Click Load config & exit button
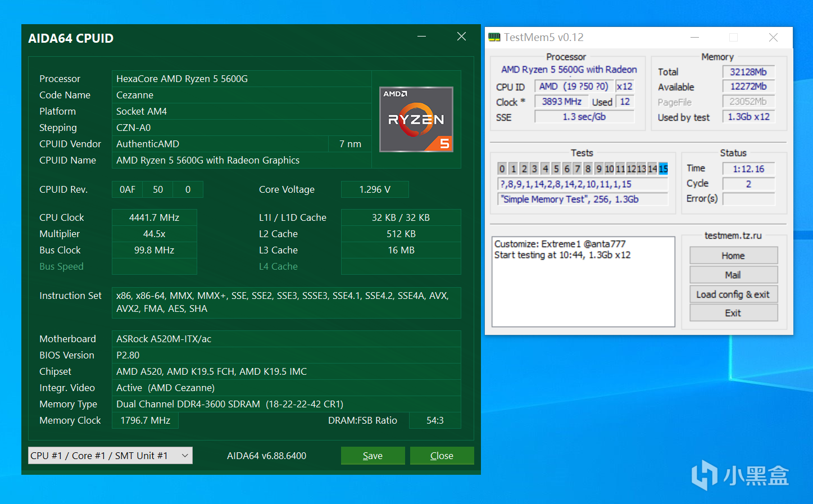Image resolution: width=813 pixels, height=504 pixels. click(x=734, y=294)
